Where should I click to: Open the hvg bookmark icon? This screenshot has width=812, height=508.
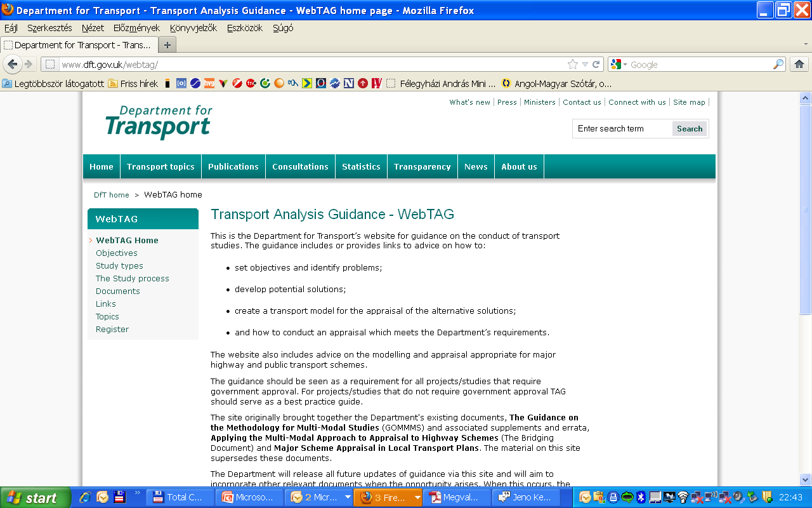coord(209,83)
